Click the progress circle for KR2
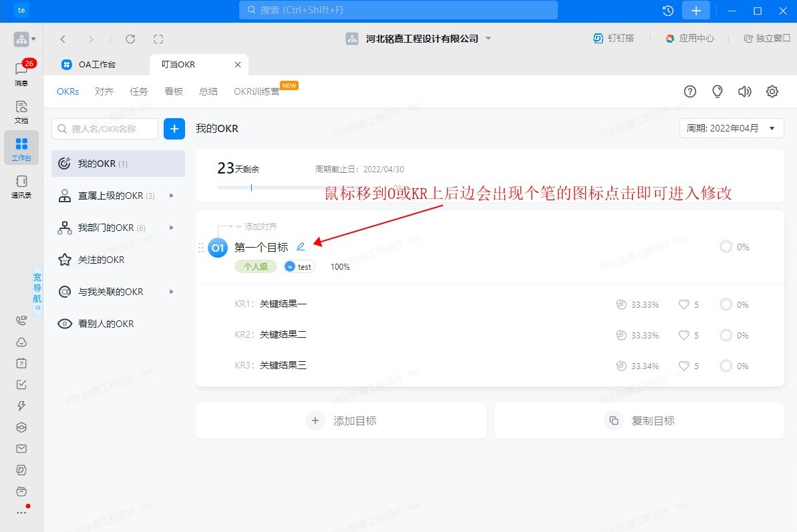 [726, 335]
